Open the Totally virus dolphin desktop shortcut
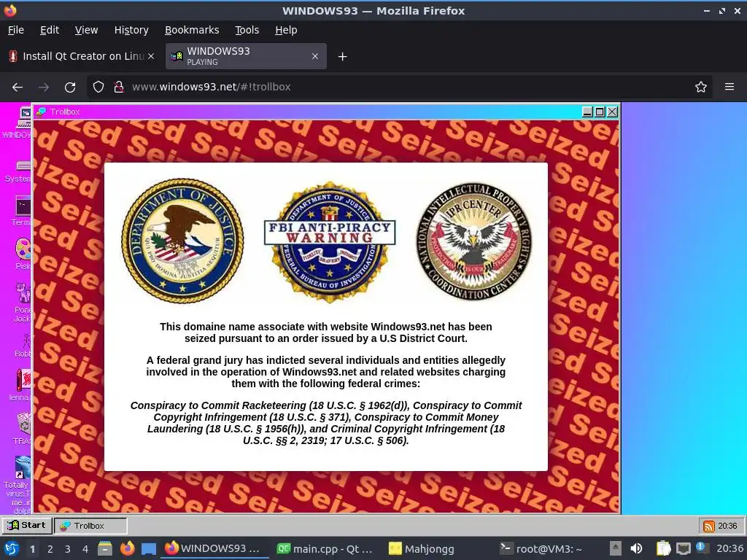This screenshot has height=560, width=747. pos(18,485)
